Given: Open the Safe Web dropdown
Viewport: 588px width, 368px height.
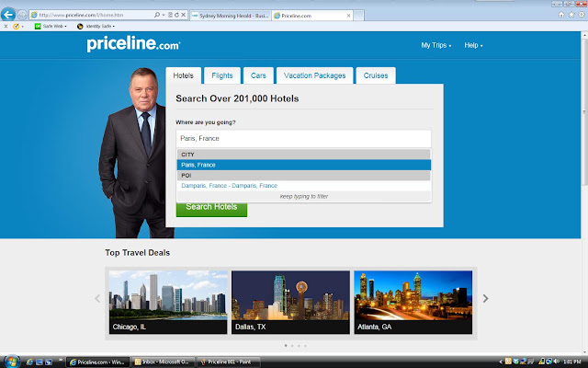Looking at the screenshot, I should (x=51, y=27).
